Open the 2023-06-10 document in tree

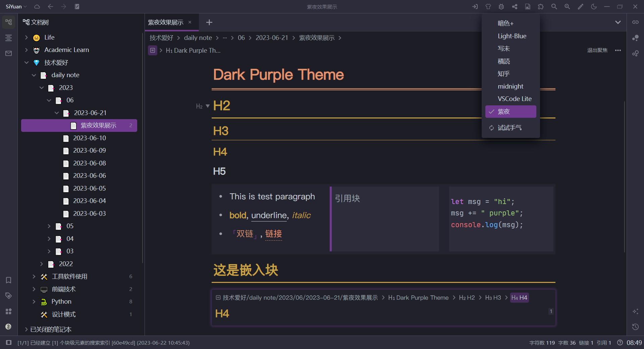pos(90,138)
